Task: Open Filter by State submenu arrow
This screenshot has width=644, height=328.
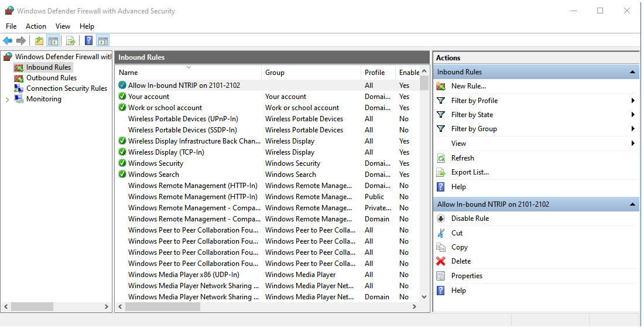Action: (632, 115)
